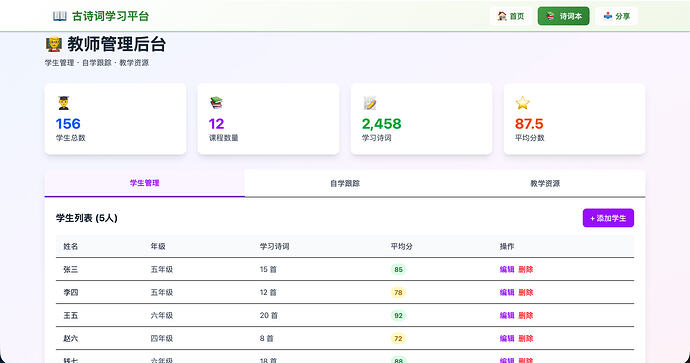This screenshot has height=363, width=690.
Task: Click 六年级 grade in 王五's row
Action: [x=161, y=315]
